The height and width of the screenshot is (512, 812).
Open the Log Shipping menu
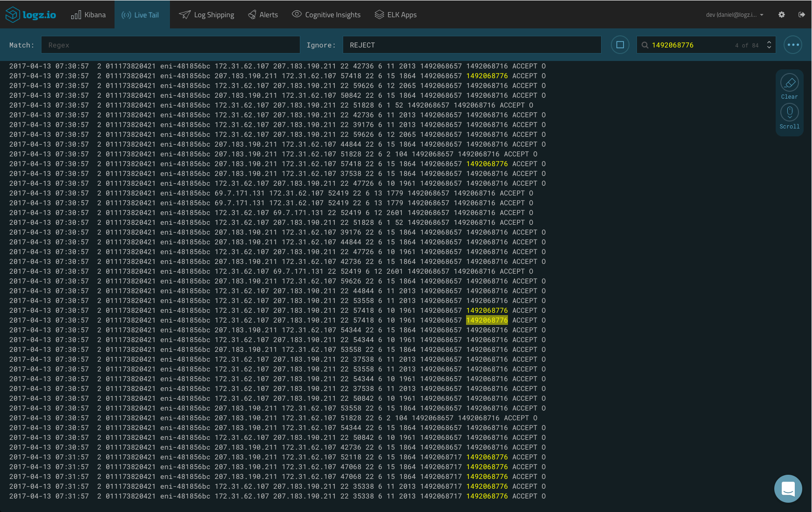pyautogui.click(x=207, y=15)
